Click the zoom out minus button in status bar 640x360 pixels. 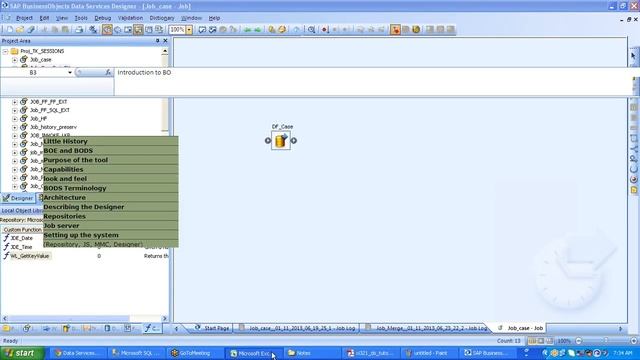[578, 340]
